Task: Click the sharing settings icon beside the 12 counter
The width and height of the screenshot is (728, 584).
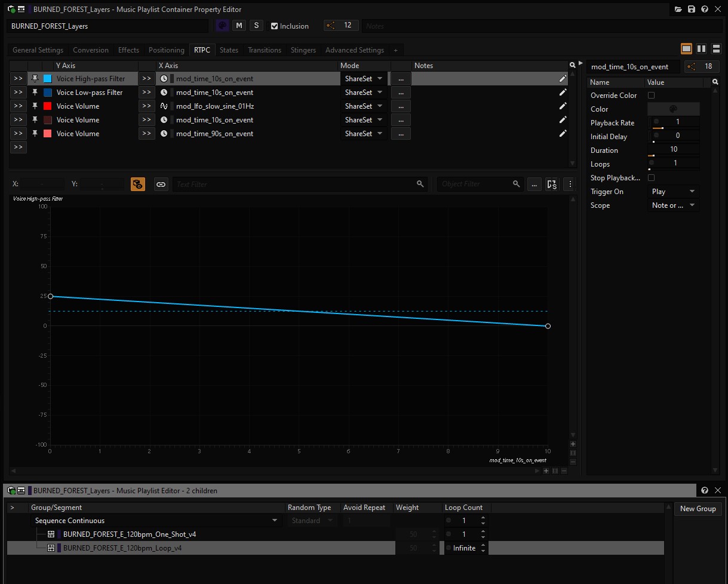Action: [x=330, y=25]
